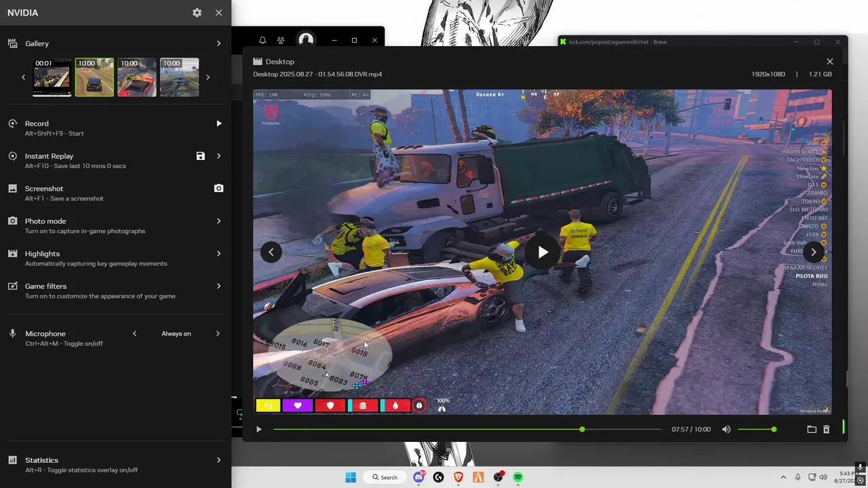
Task: Open the red car 10:00 clip thumbnail
Action: [x=137, y=77]
